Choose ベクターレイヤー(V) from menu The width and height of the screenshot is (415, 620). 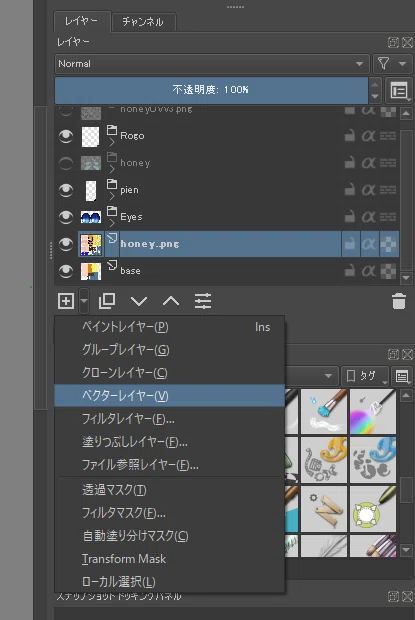coord(170,396)
